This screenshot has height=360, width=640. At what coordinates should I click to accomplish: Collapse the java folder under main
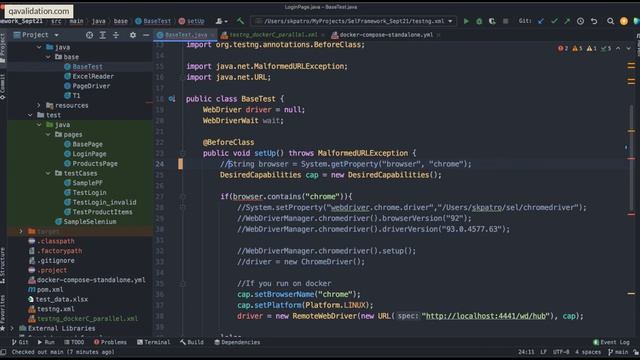39,47
